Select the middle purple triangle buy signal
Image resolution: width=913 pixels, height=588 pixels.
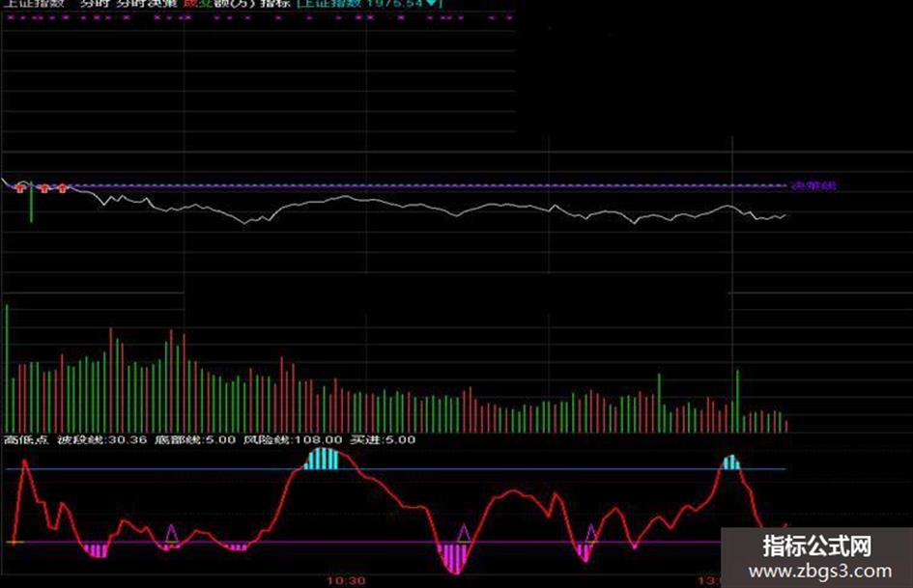point(464,531)
